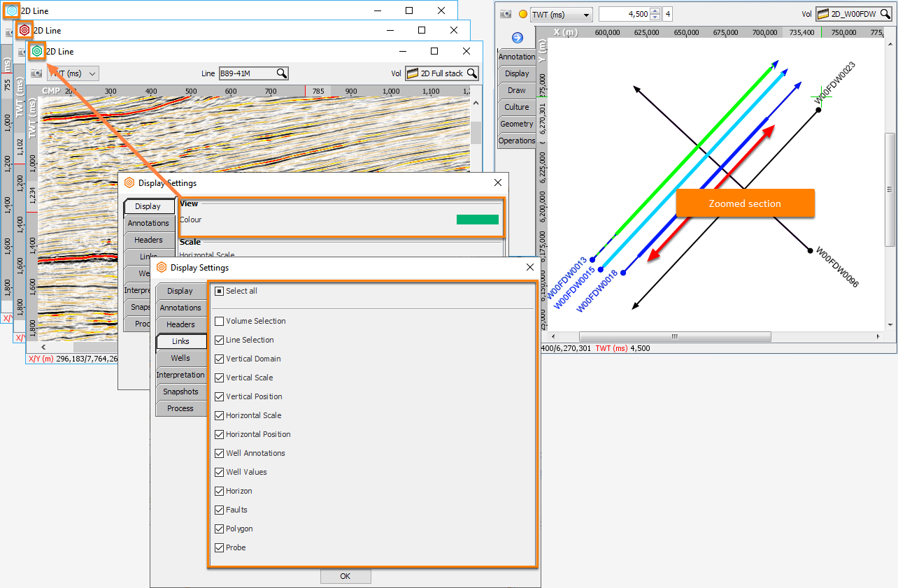Increase the 4,500 value with the up stepper arrow
Screen dimensions: 898x588
click(x=655, y=10)
